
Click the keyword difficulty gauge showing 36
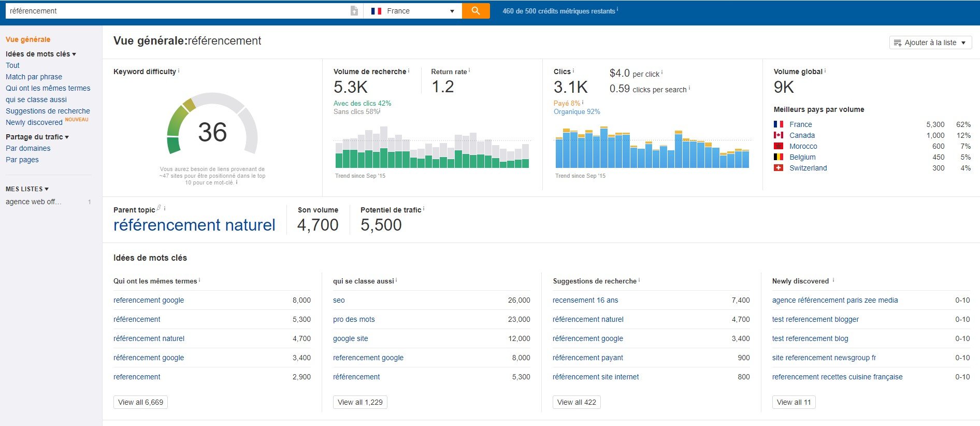[212, 124]
